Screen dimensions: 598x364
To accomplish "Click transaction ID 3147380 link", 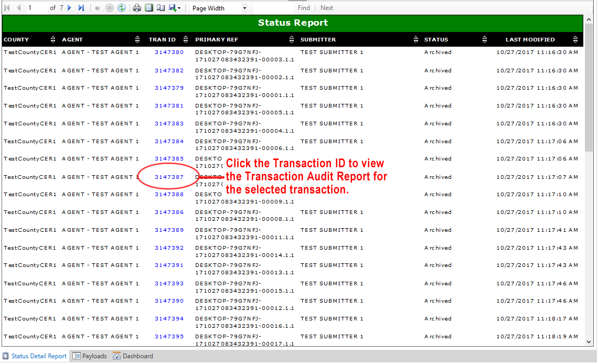I will point(169,52).
